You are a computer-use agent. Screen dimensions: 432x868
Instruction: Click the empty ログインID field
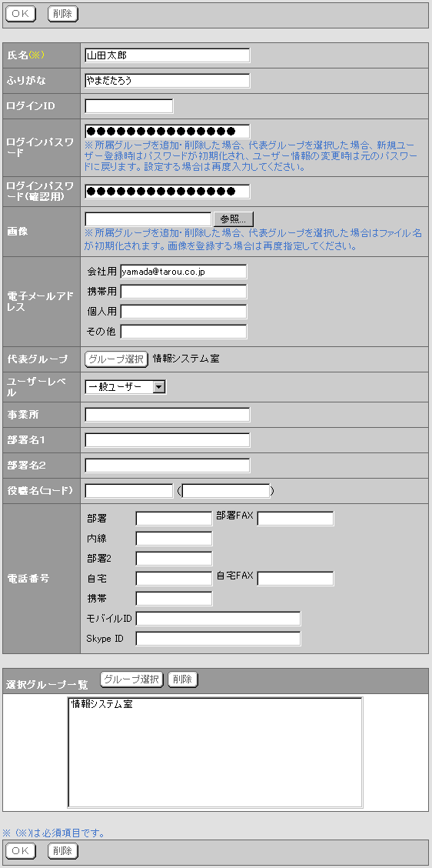(x=129, y=106)
